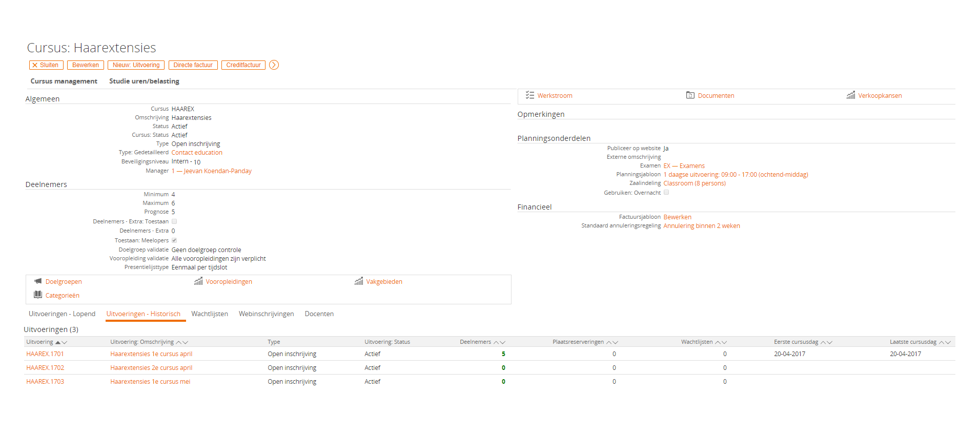Toggle the Gebruiken Overnacht checkbox
Viewport: 980px width, 435px height.
click(666, 193)
